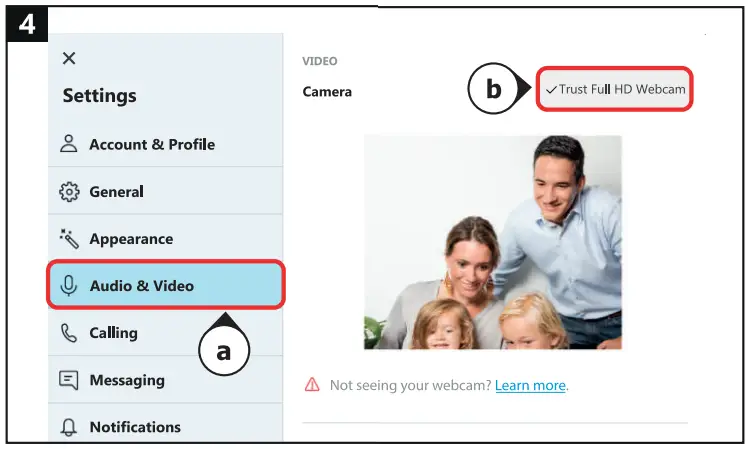Click the Appearance magic wand icon
The image size is (748, 449).
69,239
